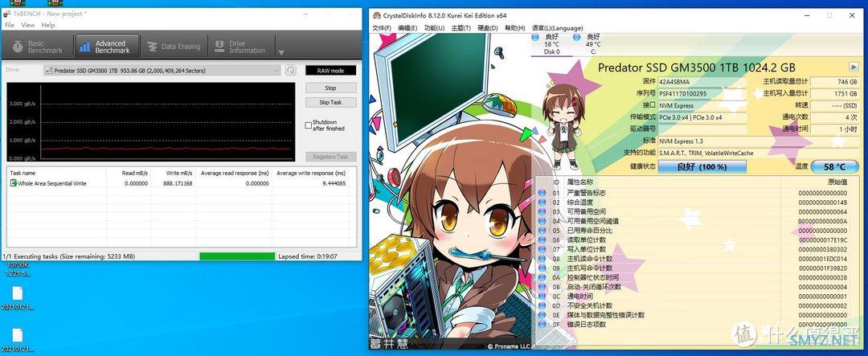868x356 pixels.
Task: Click the Whole Area Sequential Write task icon
Action: click(14, 183)
